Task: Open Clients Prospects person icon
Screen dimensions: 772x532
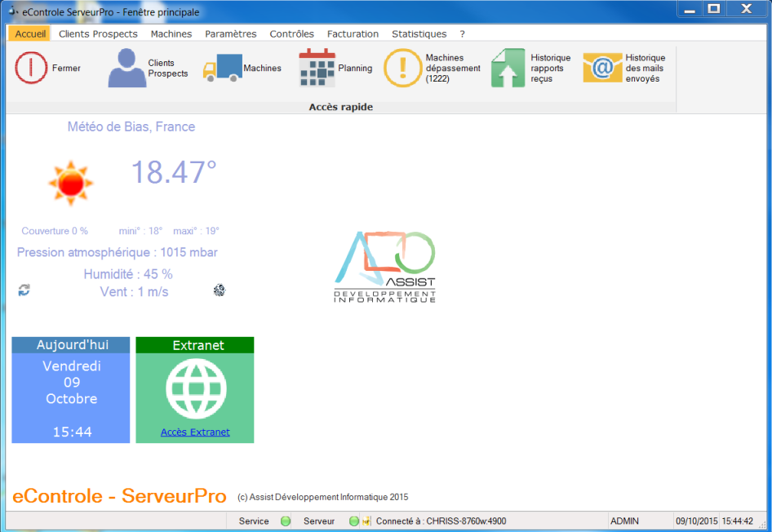Action: (127, 68)
